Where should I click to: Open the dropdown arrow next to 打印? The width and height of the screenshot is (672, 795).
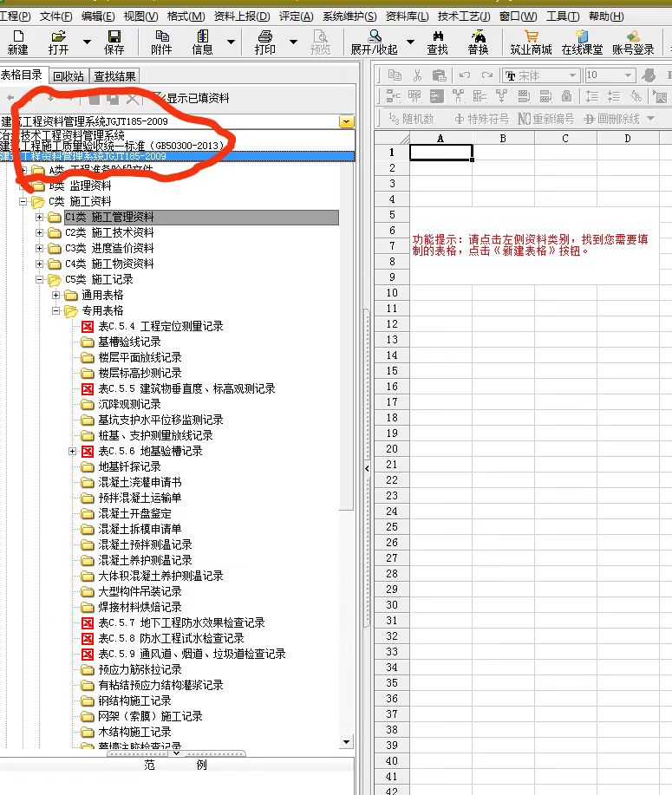coord(293,42)
